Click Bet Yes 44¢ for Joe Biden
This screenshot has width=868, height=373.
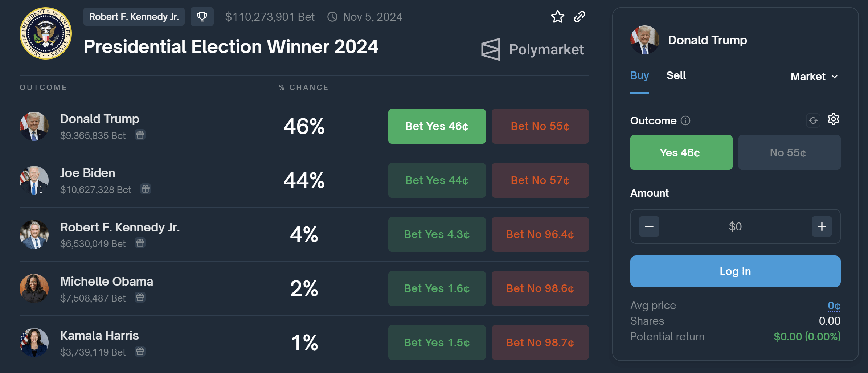click(437, 180)
